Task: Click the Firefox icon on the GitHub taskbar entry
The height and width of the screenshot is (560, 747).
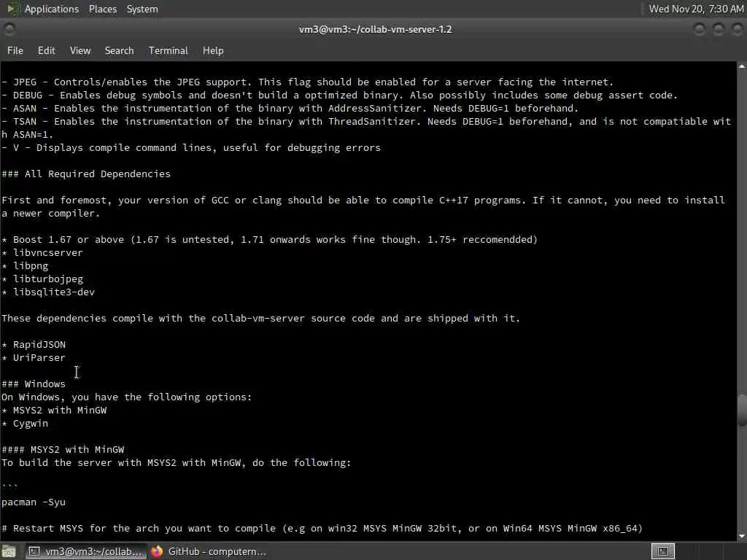Action: (x=157, y=551)
